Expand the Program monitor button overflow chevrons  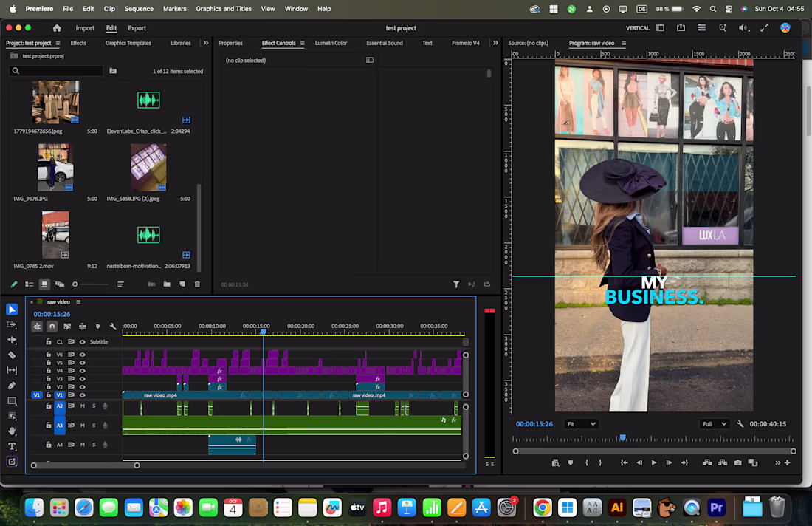777,462
